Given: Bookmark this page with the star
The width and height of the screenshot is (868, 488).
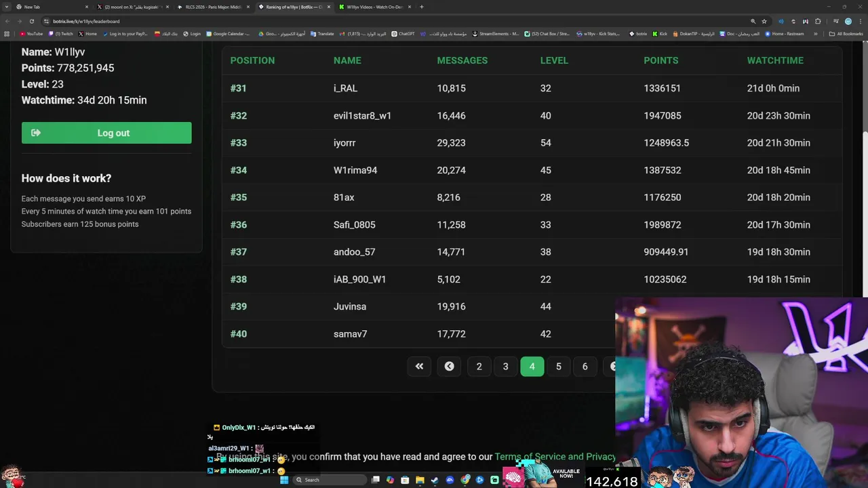Looking at the screenshot, I should pyautogui.click(x=764, y=21).
